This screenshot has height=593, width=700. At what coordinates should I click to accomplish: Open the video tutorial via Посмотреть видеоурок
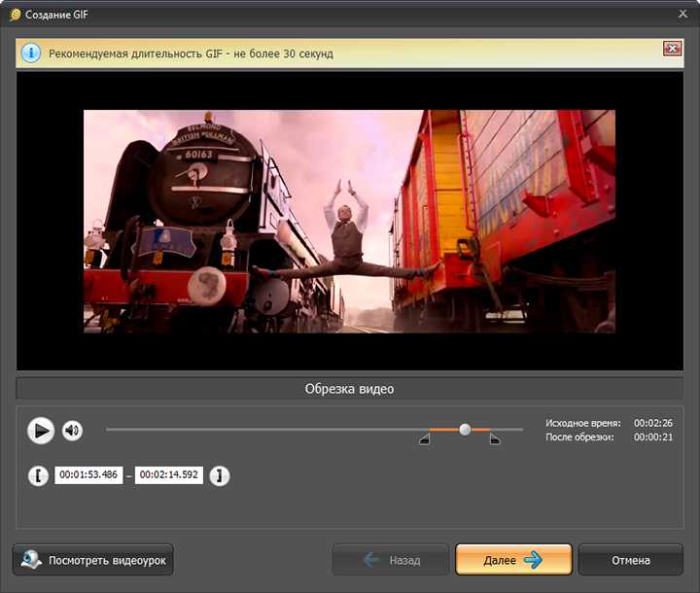pos(93,560)
